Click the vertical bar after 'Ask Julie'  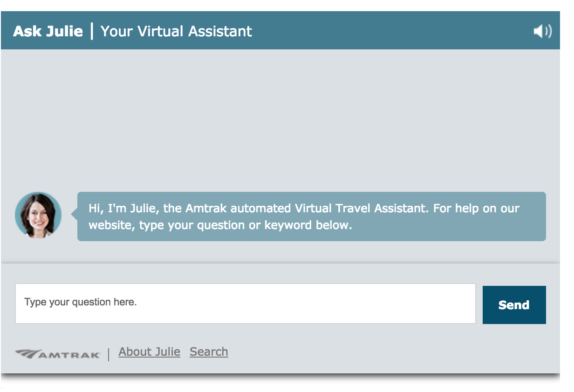92,31
